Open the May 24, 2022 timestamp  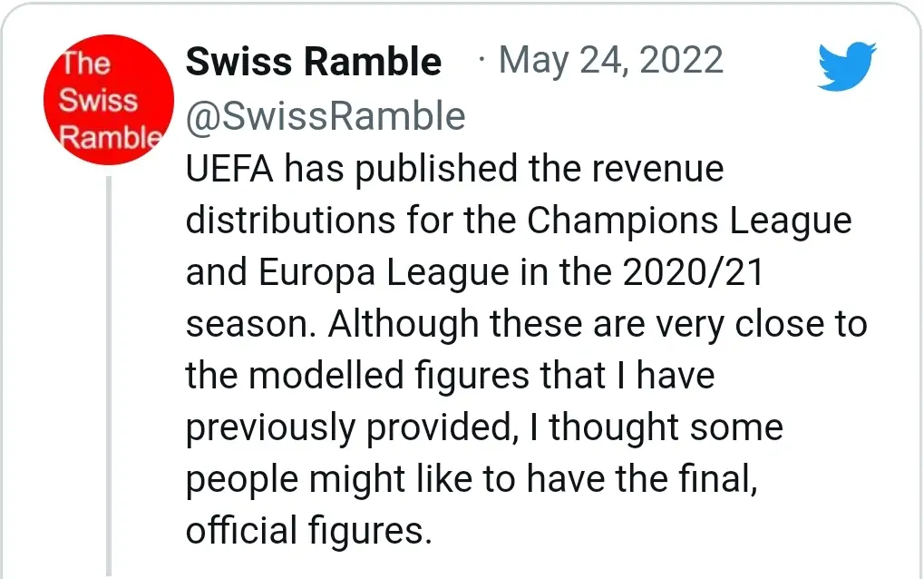611,61
